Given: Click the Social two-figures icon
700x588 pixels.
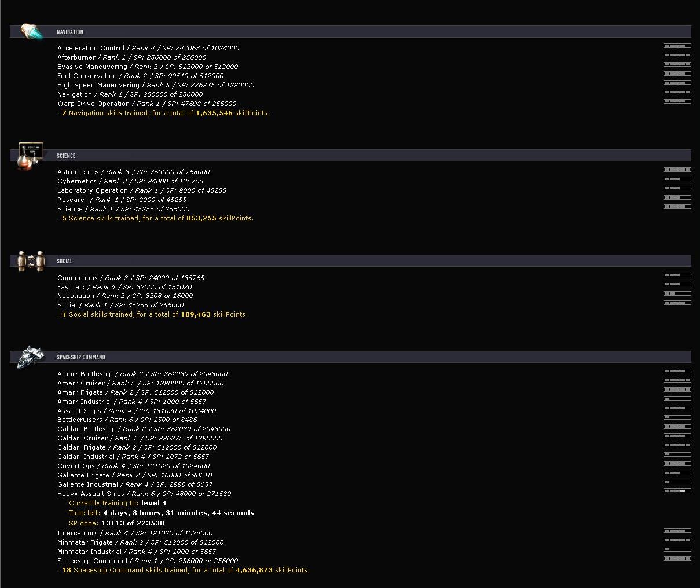Looking at the screenshot, I should [x=31, y=261].
